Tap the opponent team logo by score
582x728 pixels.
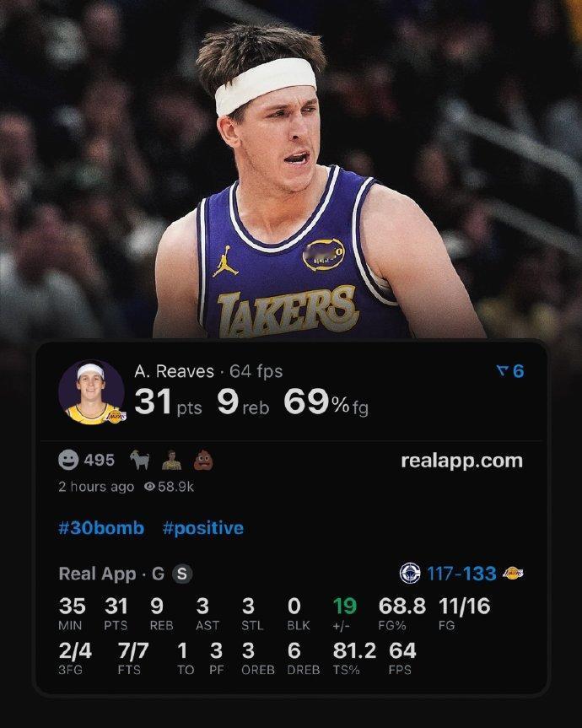410,574
